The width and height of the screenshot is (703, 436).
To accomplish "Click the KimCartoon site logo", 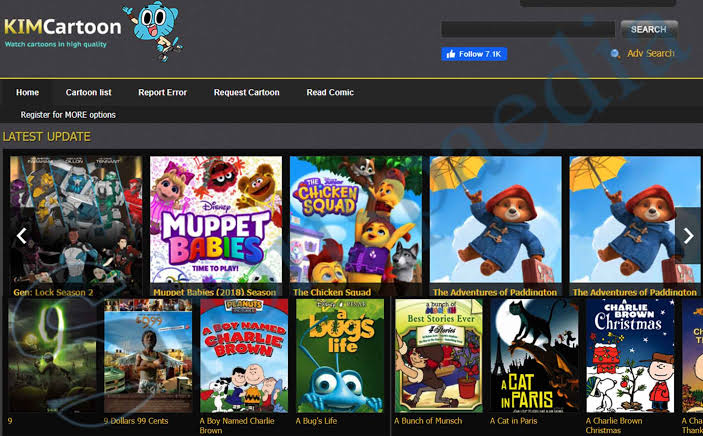I will (x=62, y=28).
